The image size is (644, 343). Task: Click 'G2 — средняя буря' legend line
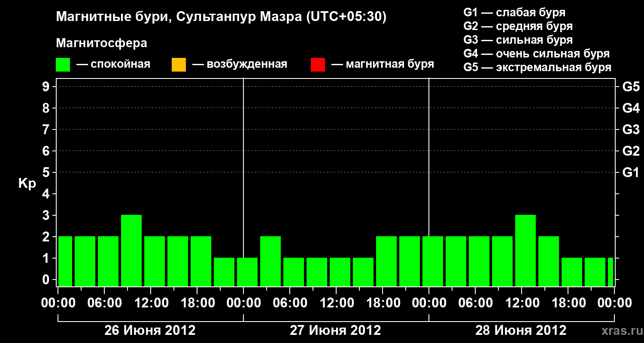[x=518, y=26]
